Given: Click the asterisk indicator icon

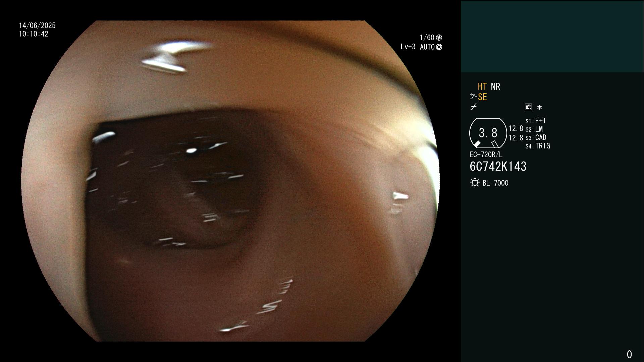Looking at the screenshot, I should point(539,108).
